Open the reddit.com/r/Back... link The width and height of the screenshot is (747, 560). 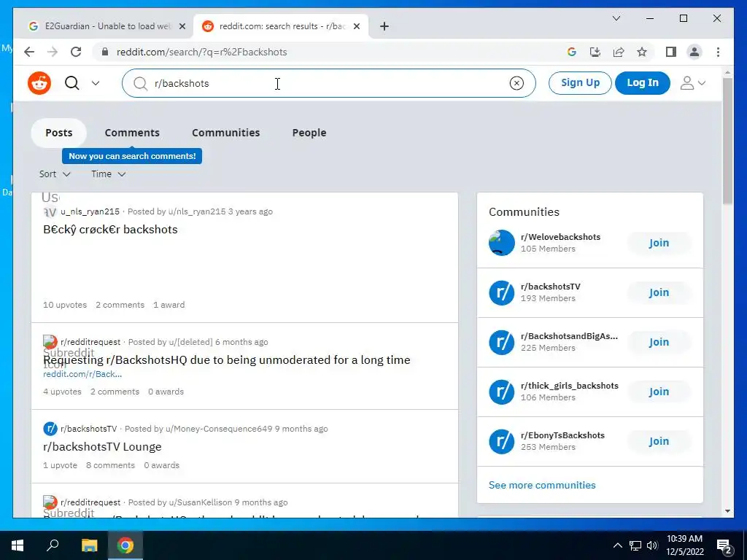pyautogui.click(x=82, y=374)
